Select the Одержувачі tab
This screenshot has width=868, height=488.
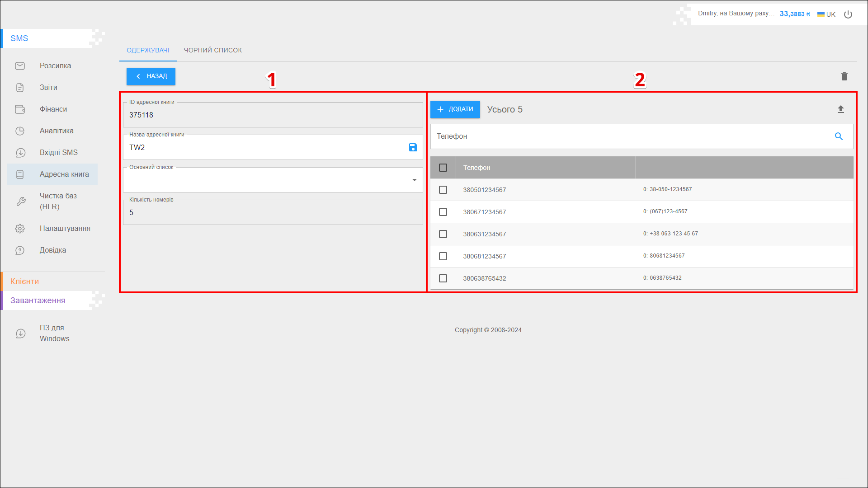pos(148,50)
